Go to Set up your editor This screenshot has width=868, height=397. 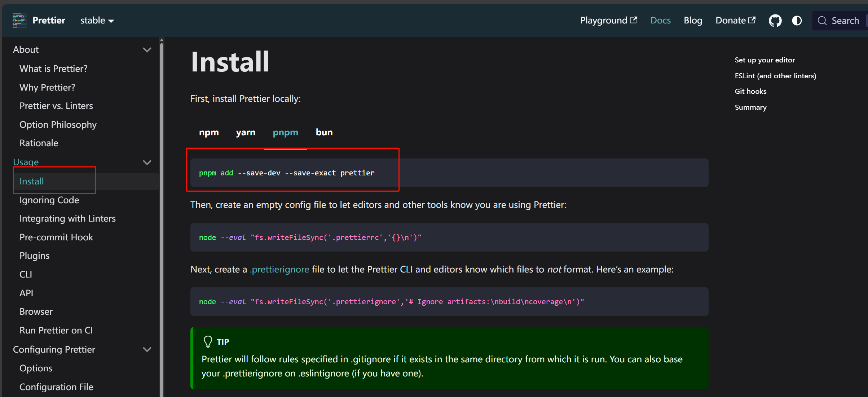(x=765, y=60)
